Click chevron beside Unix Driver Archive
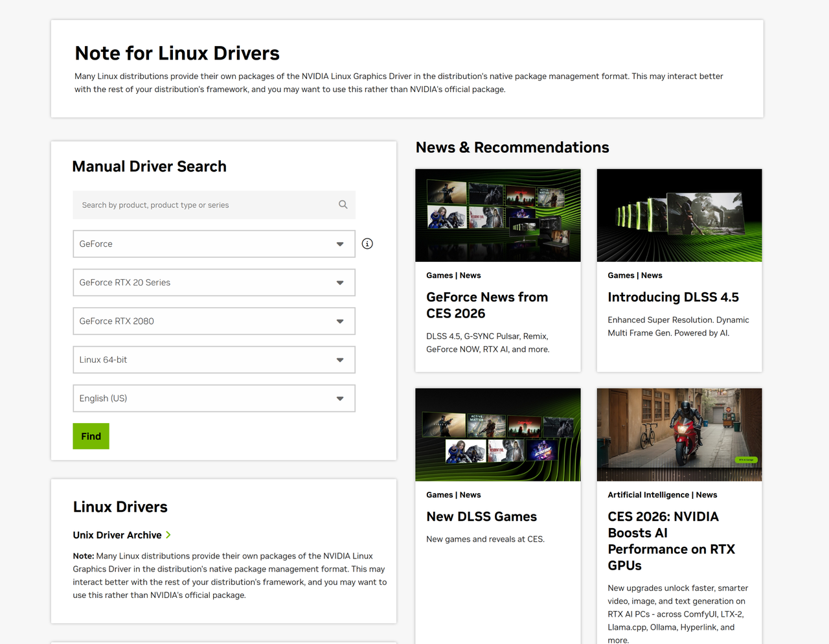Image resolution: width=829 pixels, height=644 pixels. [x=168, y=535]
